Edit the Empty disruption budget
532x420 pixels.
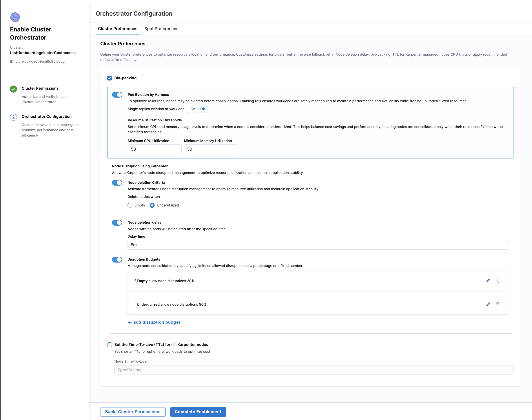point(488,281)
